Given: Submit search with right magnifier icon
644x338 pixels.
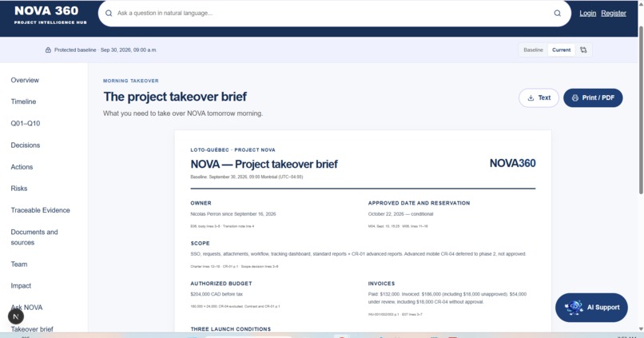Looking at the screenshot, I should point(558,13).
